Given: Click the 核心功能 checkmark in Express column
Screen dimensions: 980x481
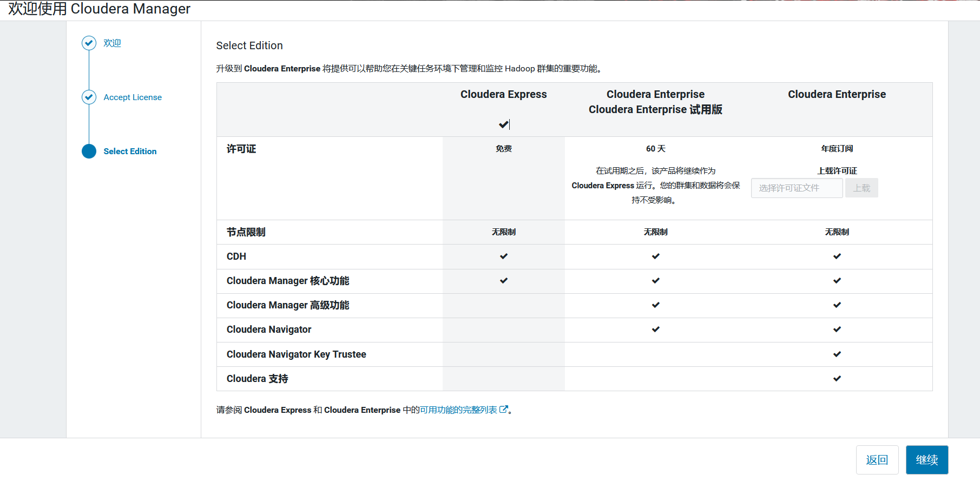Looking at the screenshot, I should (504, 281).
